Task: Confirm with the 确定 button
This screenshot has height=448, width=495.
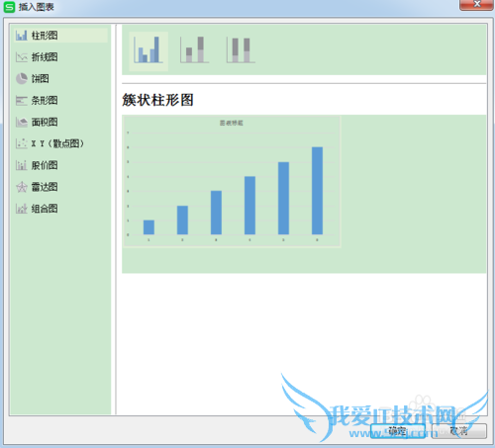Action: (x=397, y=431)
